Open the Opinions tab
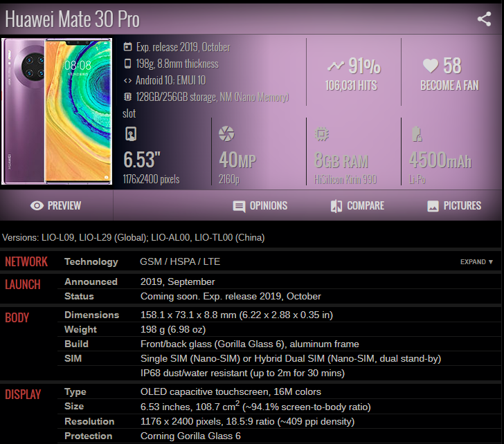 260,205
